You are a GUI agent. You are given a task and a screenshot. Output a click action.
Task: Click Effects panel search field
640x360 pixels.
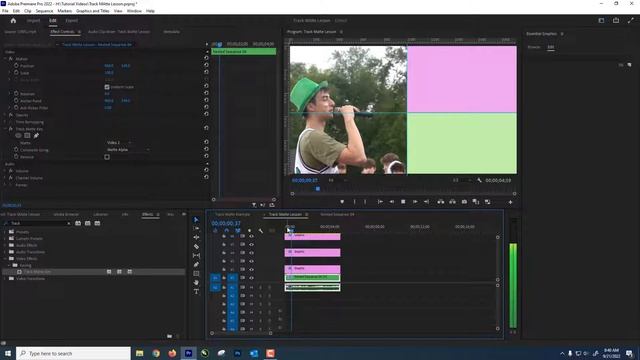click(38, 223)
